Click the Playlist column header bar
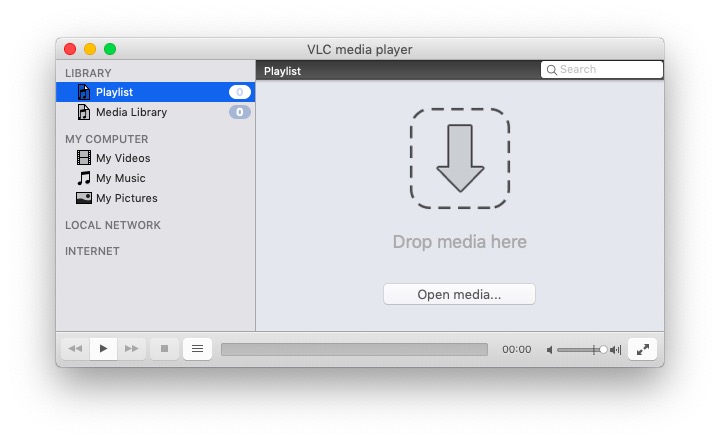The width and height of the screenshot is (720, 441). tap(398, 71)
